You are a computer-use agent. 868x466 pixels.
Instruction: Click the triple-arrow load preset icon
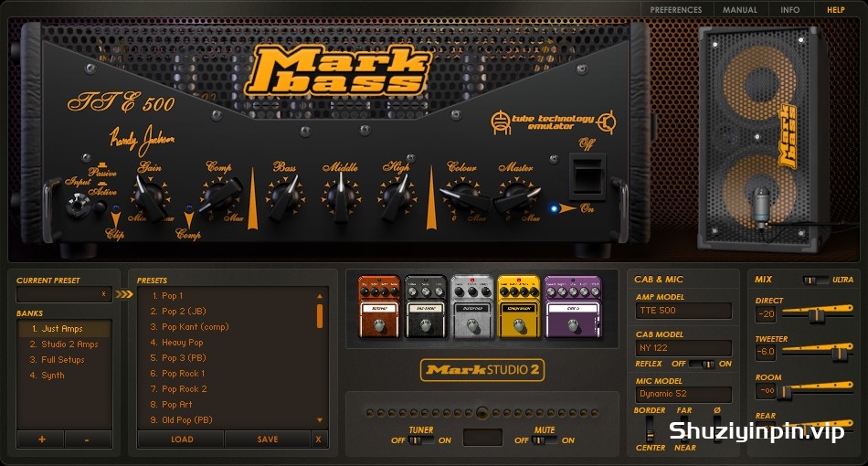(x=124, y=294)
